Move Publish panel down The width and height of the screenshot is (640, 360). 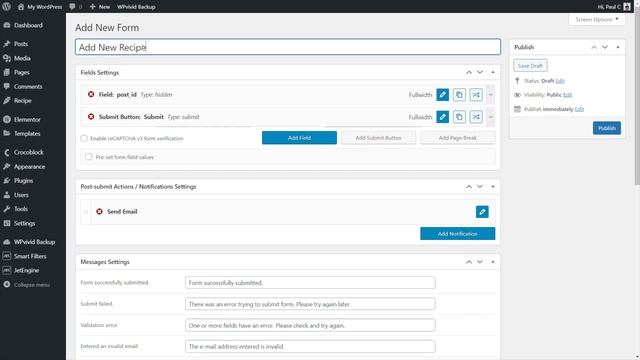click(x=605, y=47)
